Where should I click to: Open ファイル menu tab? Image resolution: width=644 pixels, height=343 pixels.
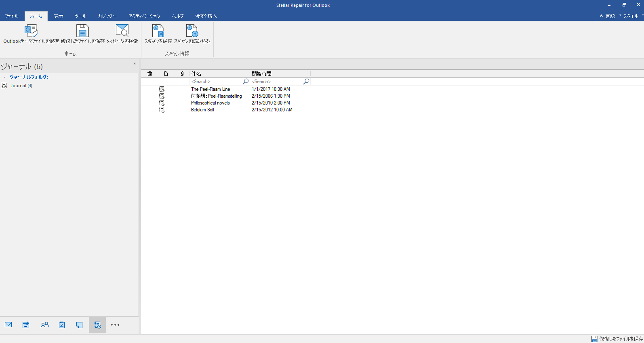pyautogui.click(x=11, y=16)
